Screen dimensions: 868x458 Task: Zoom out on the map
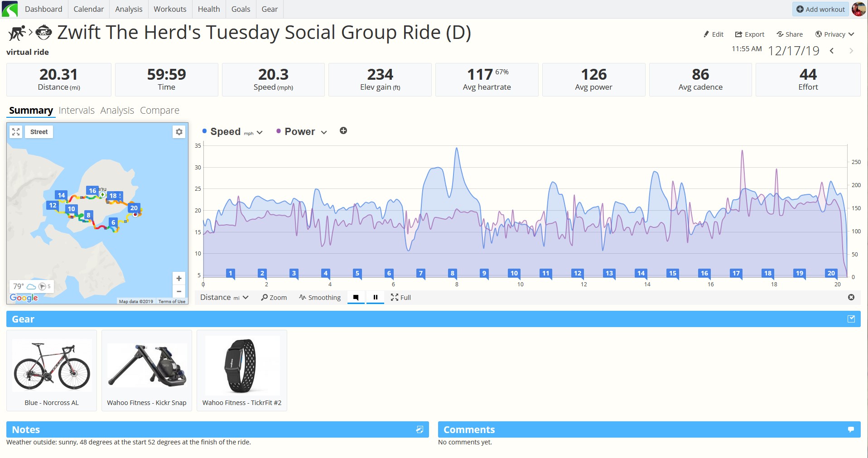point(179,291)
